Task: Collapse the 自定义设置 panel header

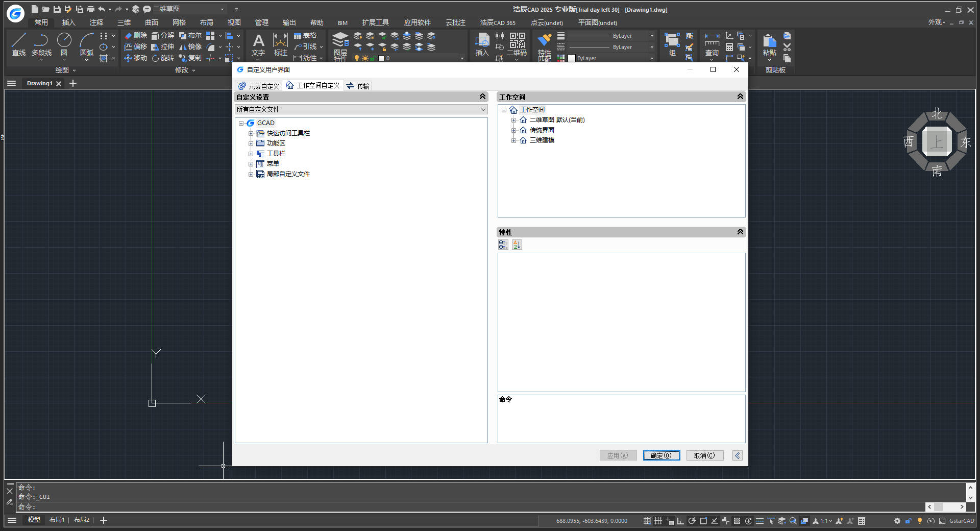Action: coord(482,96)
